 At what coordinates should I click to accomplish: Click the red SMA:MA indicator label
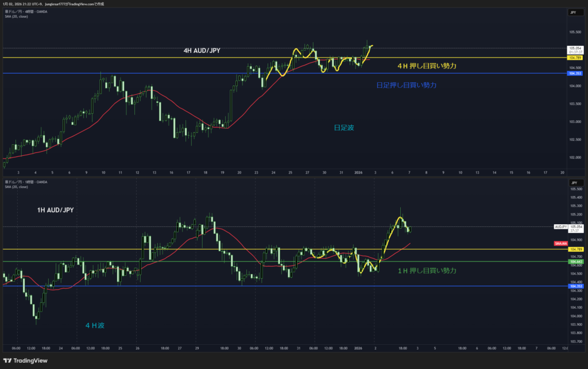coord(560,244)
